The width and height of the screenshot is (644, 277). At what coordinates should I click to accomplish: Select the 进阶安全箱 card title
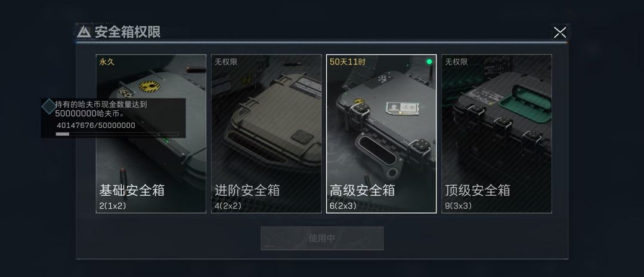247,190
